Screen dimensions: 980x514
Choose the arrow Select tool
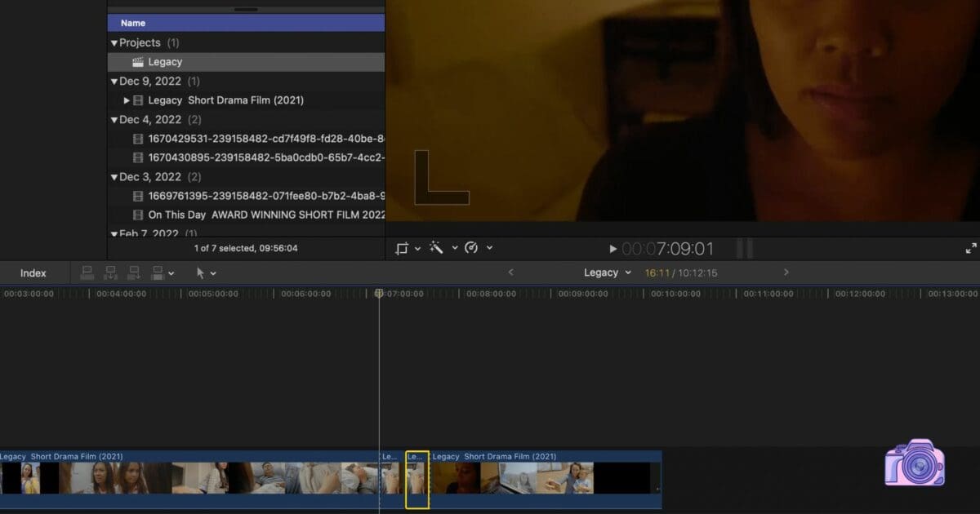[201, 273]
